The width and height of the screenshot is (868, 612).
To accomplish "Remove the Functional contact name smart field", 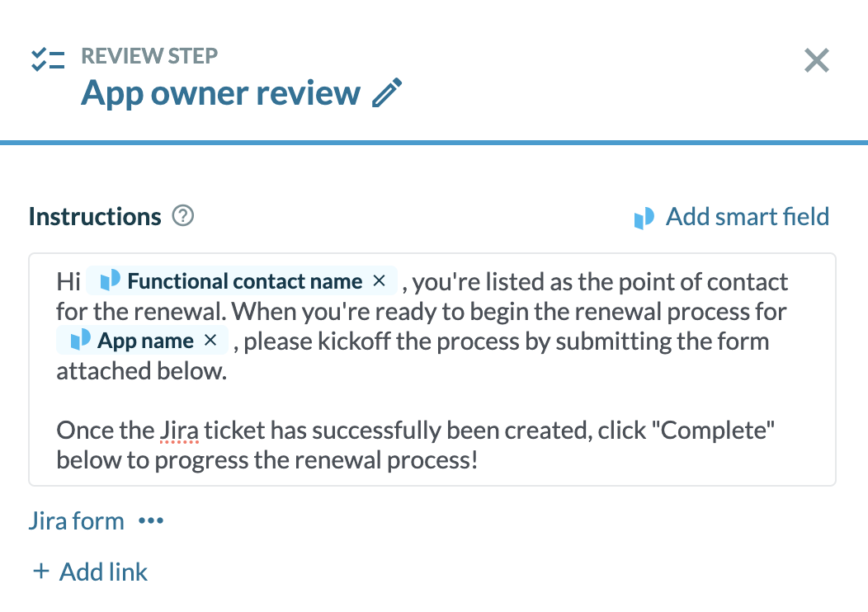I will 380,281.
